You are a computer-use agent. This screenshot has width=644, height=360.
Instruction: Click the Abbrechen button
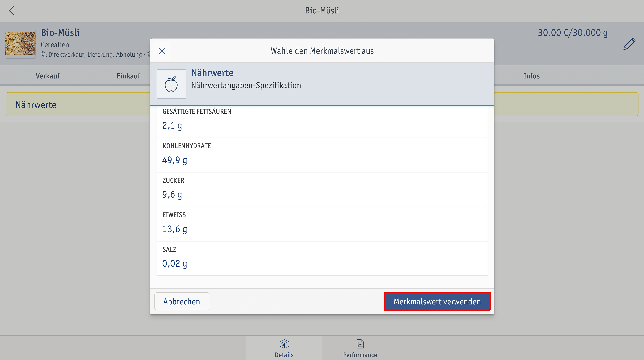point(182,301)
